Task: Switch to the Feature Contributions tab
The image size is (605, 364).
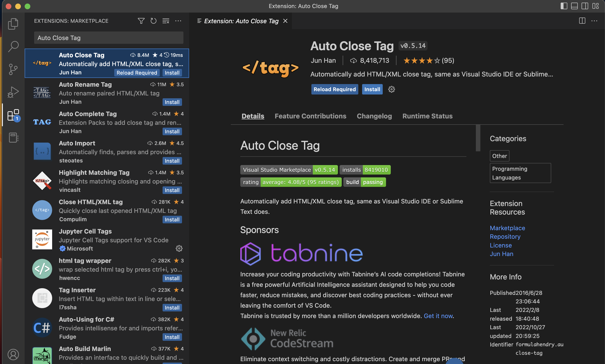Action: (310, 116)
